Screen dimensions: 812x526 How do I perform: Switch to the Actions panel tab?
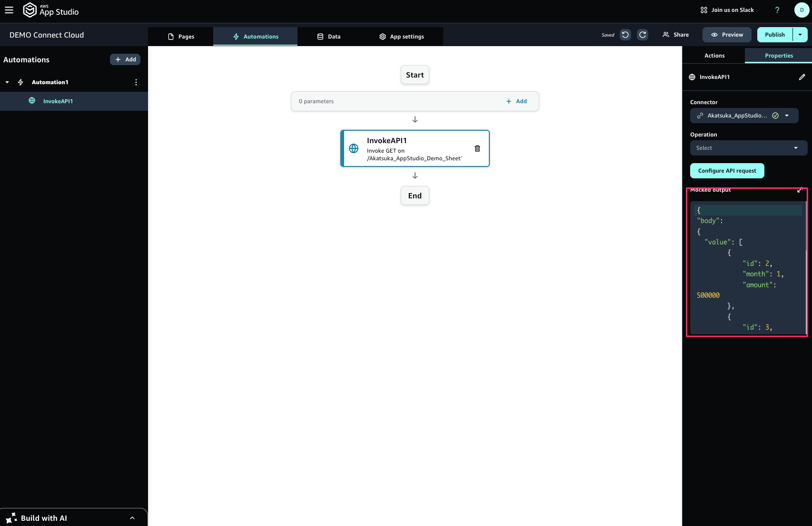[x=714, y=56]
